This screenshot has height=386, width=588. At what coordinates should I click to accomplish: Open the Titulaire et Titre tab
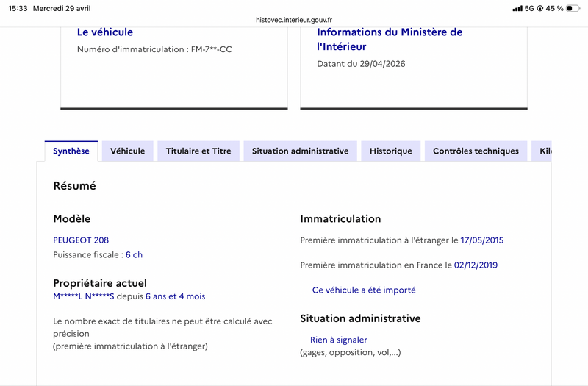[x=198, y=151]
